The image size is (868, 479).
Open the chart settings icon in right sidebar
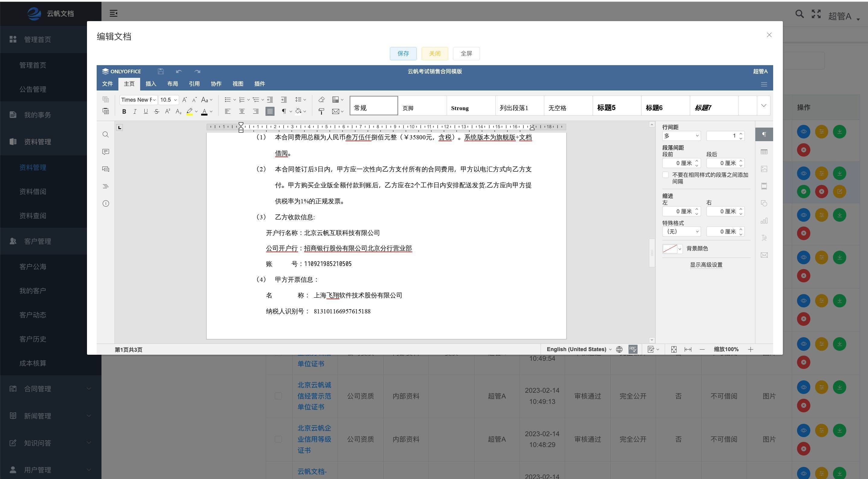coord(764,220)
